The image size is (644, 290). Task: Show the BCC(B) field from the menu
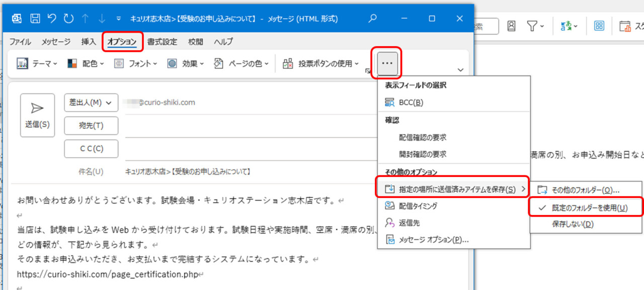point(454,103)
